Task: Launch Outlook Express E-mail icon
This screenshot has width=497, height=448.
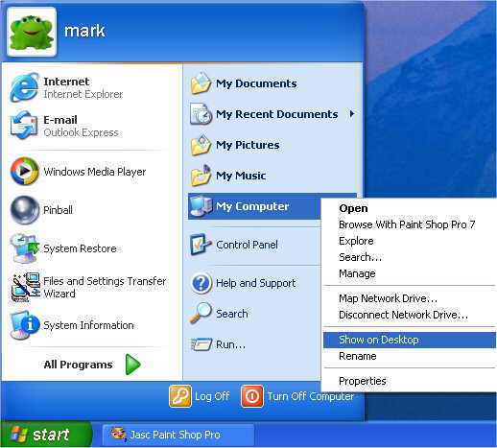Action: 24,126
